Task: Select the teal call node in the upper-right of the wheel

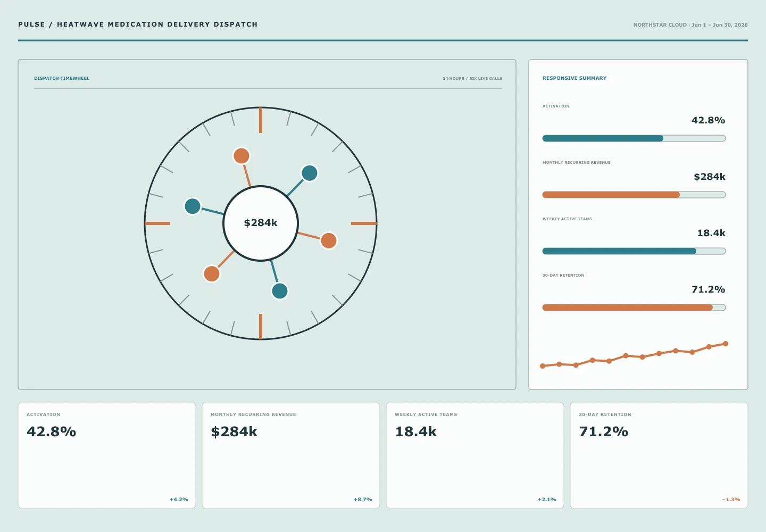Action: (310, 173)
